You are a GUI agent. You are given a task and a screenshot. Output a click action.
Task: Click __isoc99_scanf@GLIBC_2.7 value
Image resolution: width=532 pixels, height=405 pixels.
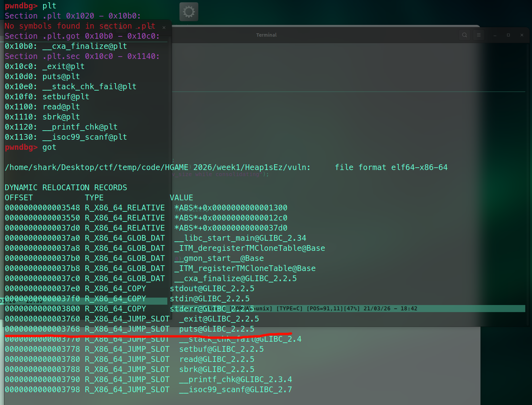coord(235,390)
